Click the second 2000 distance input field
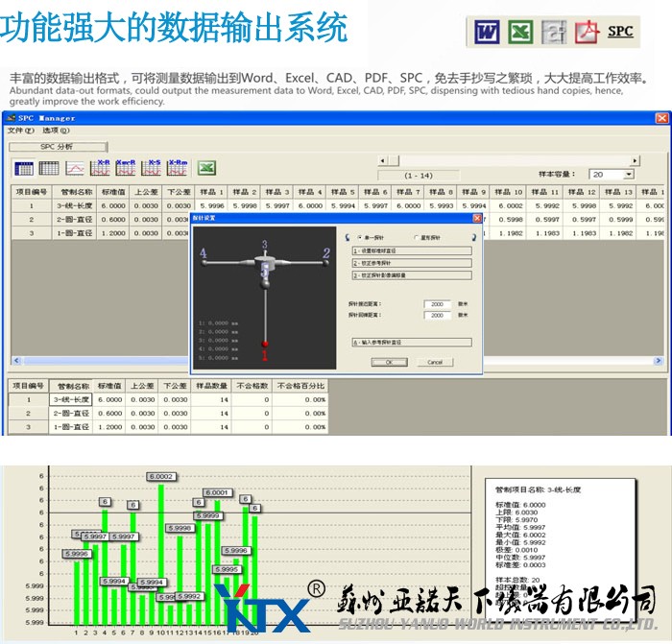Screen dimensions: 672x644 click(437, 316)
